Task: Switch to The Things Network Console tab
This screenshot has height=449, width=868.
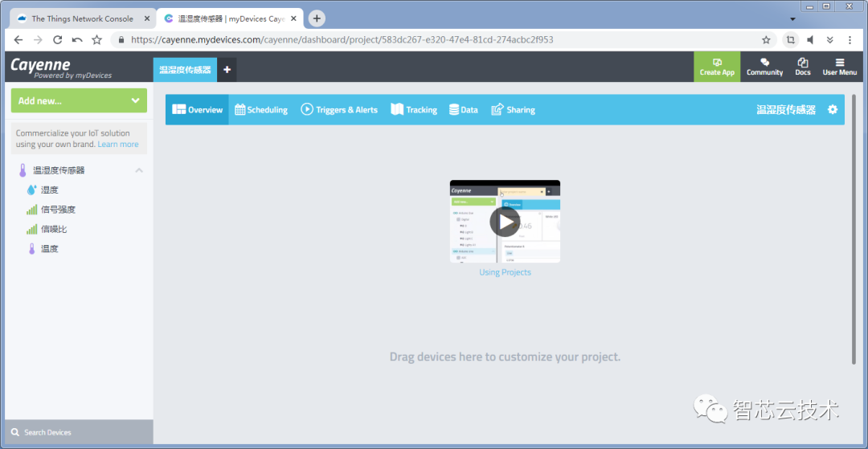Action: click(x=83, y=18)
